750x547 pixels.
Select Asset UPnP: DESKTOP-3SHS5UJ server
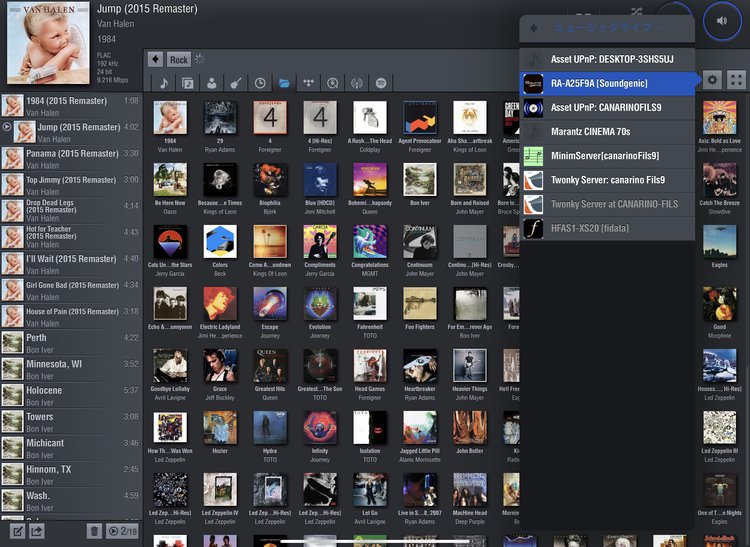(607, 59)
